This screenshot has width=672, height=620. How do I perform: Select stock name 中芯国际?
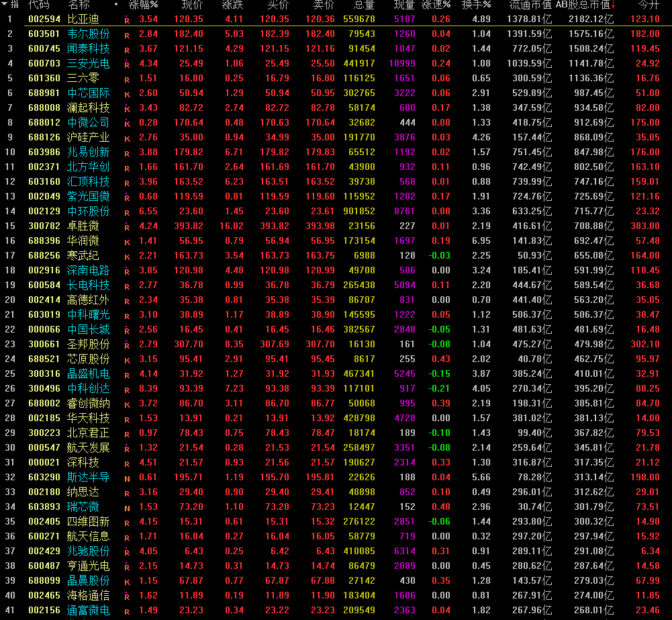89,93
